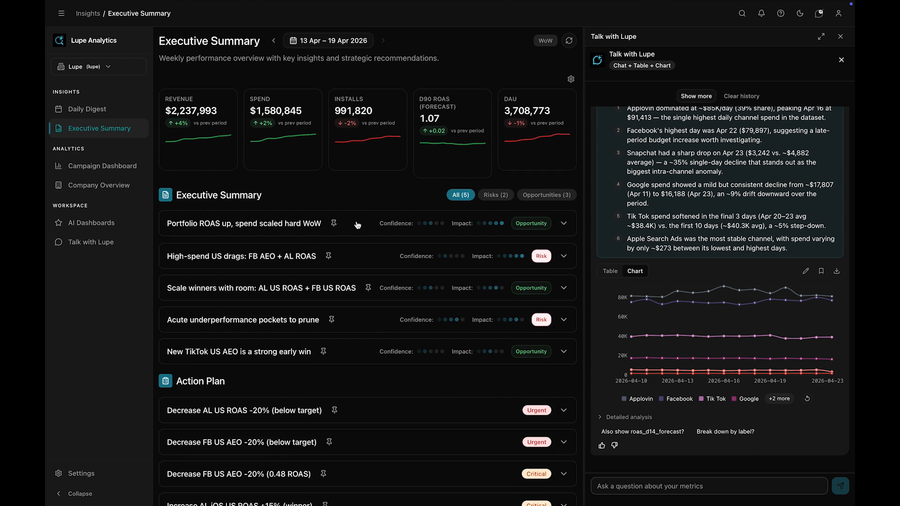Open the date range picker 13 Apr – 19 Apr
Viewport: 900px width, 506px height.
click(x=328, y=41)
